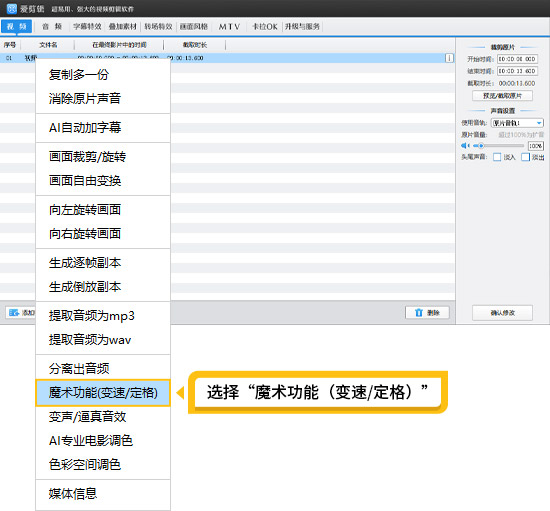This screenshot has height=511, width=550.
Task: Choose 提取音频为mp3 menu entry
Action: (x=103, y=316)
